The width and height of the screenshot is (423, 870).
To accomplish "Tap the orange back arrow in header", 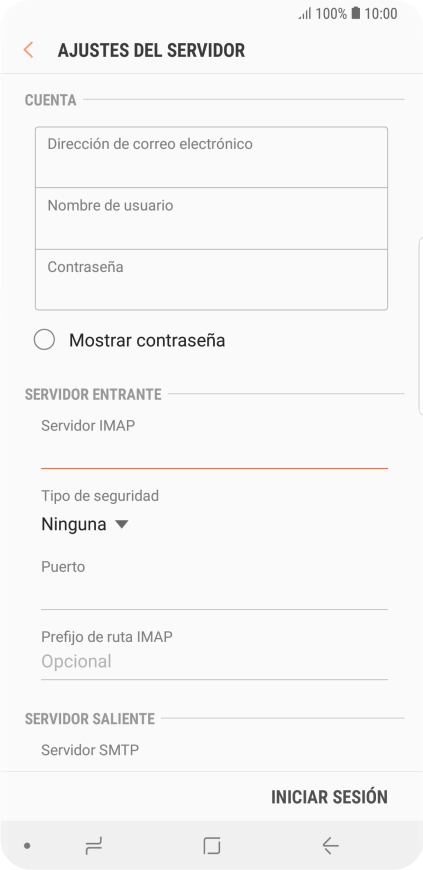I will tap(28, 50).
